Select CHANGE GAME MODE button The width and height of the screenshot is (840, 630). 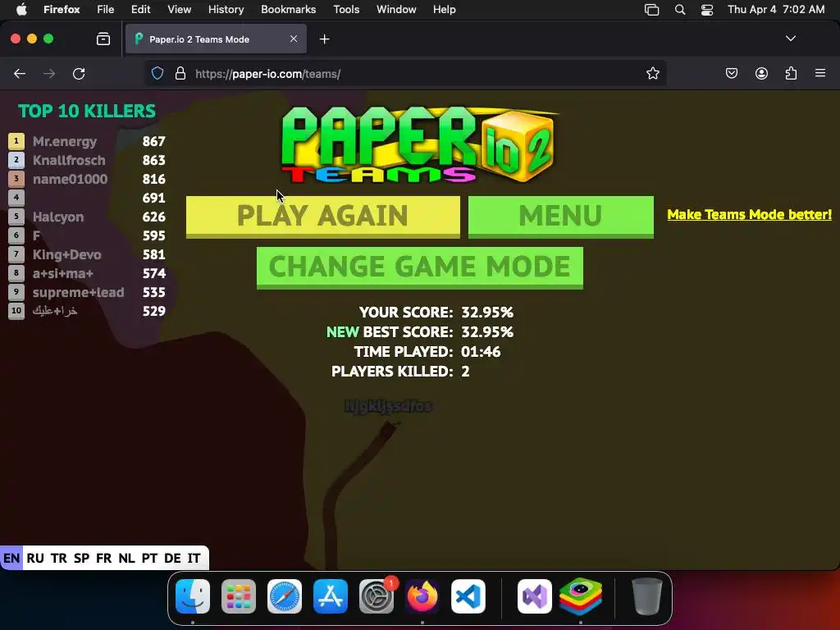tap(419, 267)
